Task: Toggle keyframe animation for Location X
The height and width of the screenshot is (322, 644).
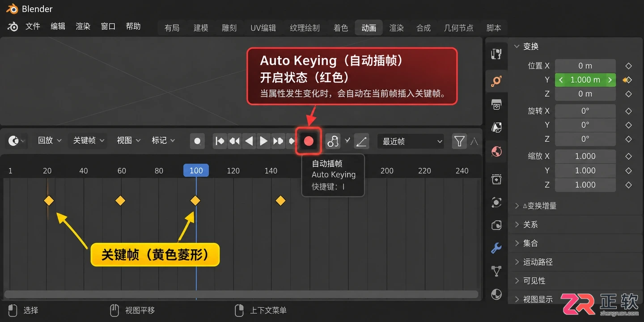Action: (628, 66)
